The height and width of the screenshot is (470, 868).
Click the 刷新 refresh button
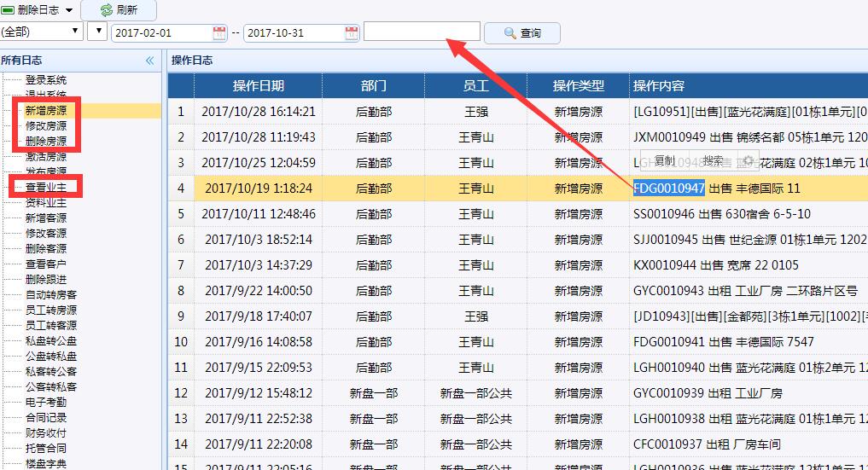coord(119,10)
